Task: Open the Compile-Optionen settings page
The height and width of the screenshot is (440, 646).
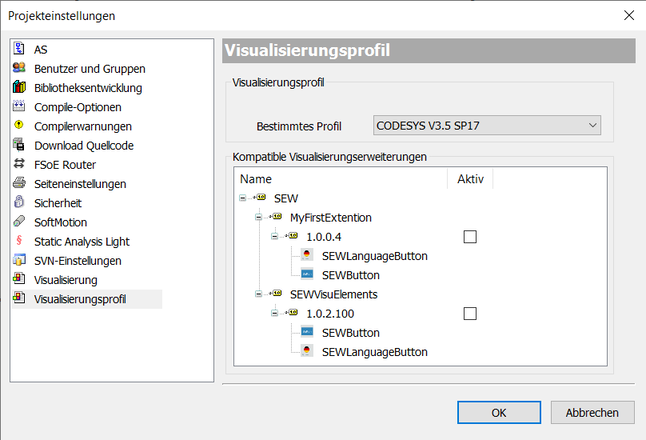Action: [78, 107]
